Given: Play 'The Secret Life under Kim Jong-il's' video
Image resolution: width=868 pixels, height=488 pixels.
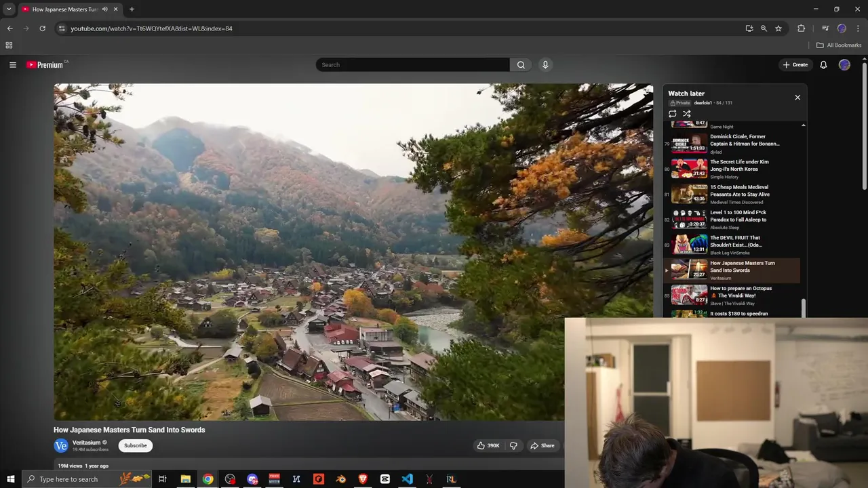Looking at the screenshot, I should pyautogui.click(x=732, y=169).
